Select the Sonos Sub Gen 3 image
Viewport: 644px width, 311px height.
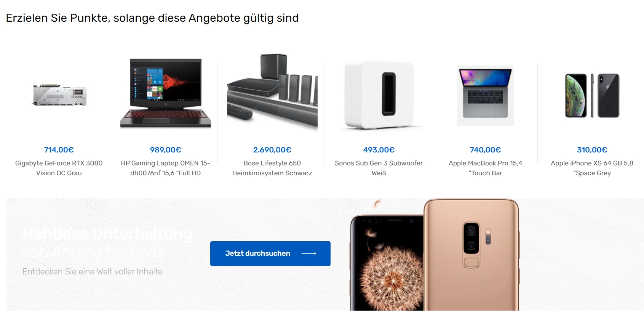[x=379, y=95]
